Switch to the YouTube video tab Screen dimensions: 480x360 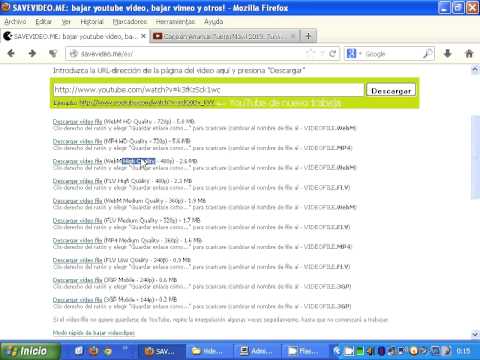point(225,36)
